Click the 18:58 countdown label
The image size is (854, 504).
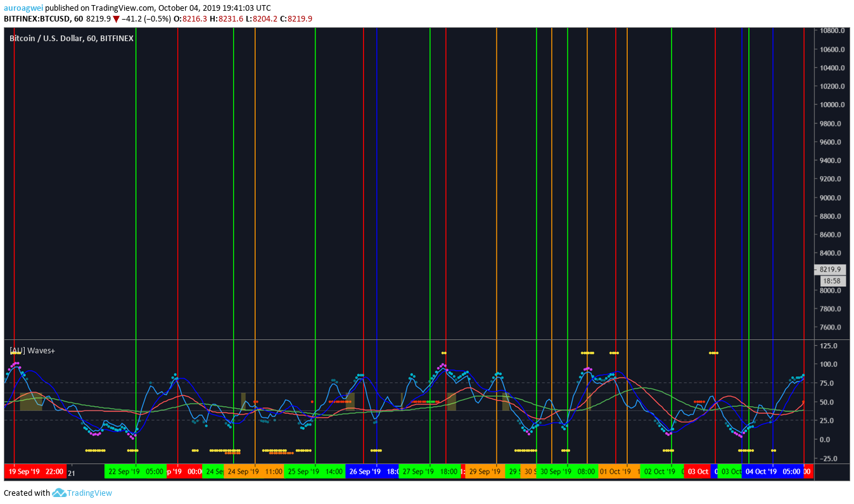[x=832, y=280]
